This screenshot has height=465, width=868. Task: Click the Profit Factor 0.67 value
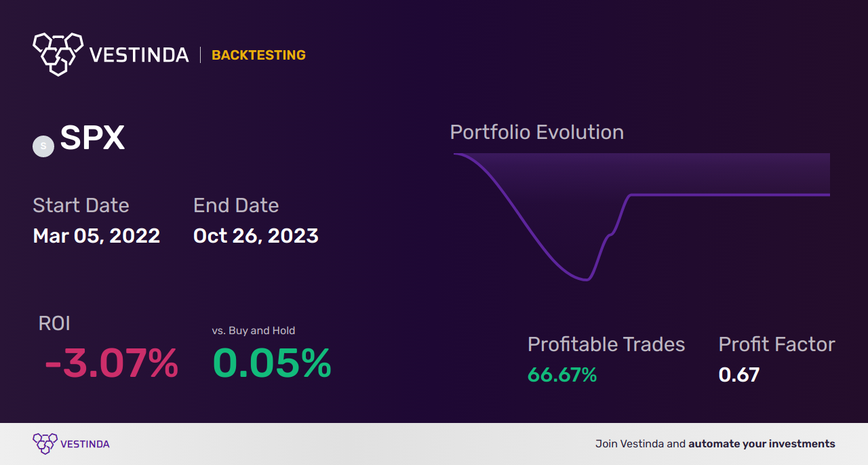(x=739, y=375)
